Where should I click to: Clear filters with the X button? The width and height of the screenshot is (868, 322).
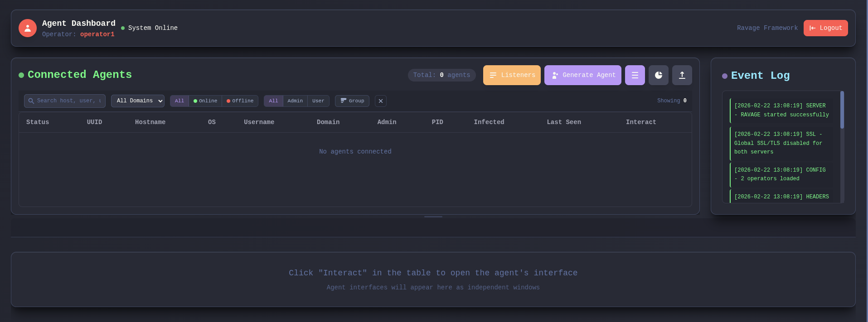(x=381, y=101)
